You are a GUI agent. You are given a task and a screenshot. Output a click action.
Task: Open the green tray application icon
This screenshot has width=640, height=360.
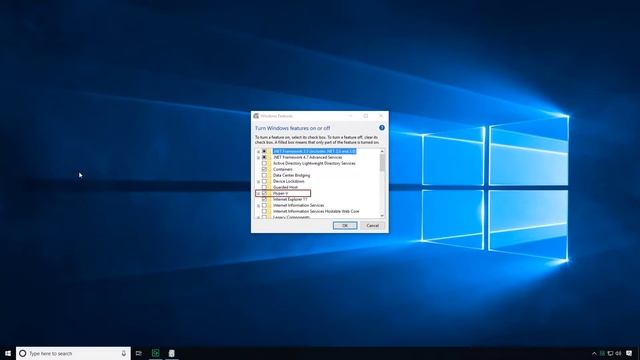click(602, 353)
